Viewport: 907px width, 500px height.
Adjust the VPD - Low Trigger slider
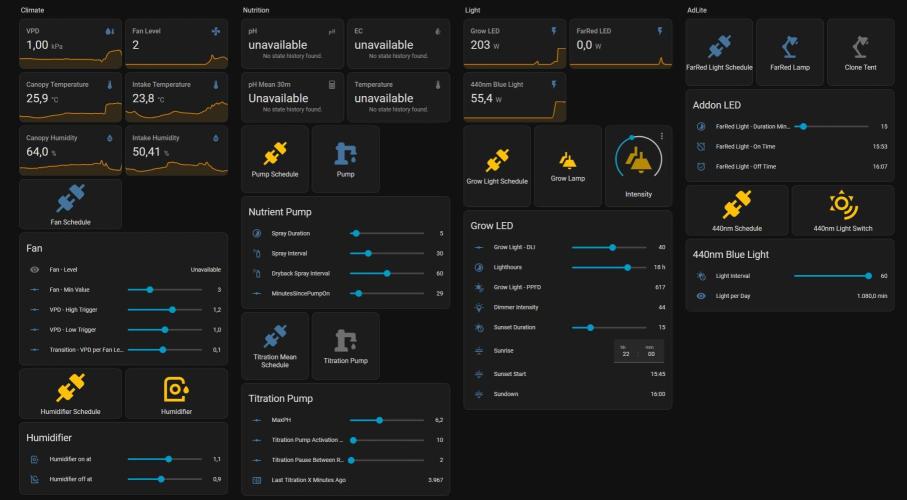(x=165, y=330)
